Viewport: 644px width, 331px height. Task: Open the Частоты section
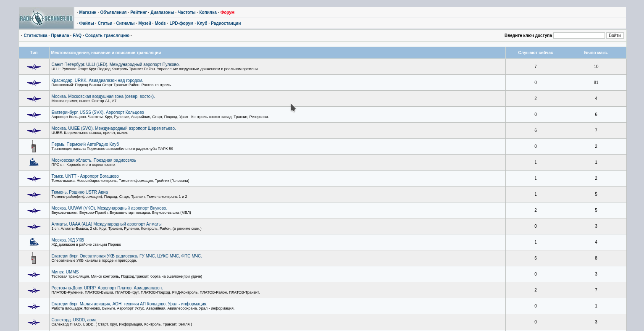click(x=187, y=13)
